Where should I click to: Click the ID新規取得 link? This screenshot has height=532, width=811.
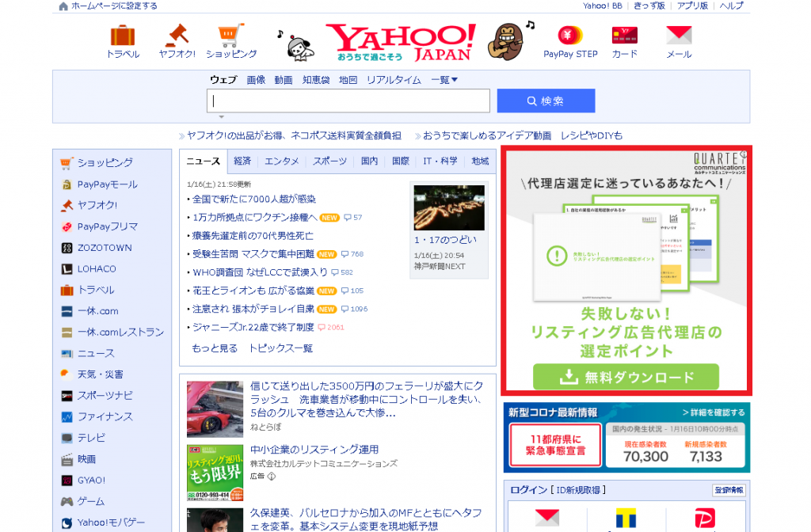click(578, 490)
